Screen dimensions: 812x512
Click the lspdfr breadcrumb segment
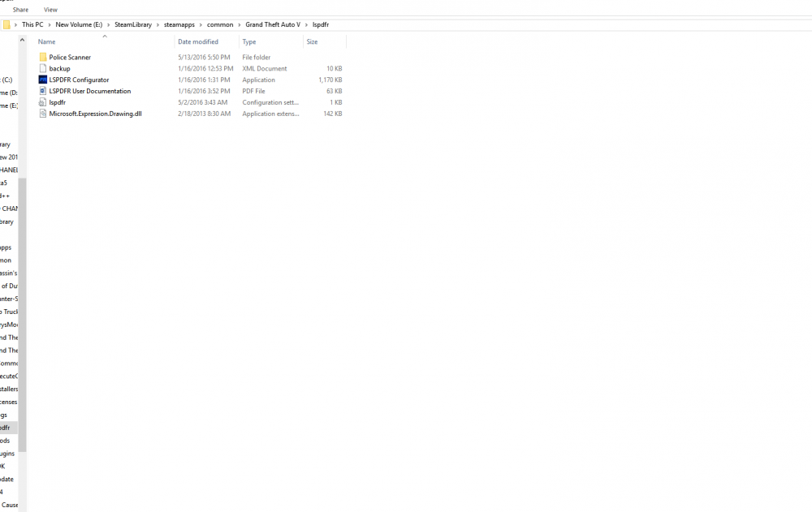[321, 25]
